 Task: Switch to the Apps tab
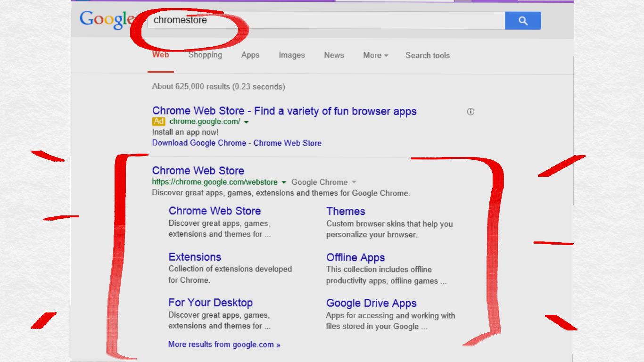pyautogui.click(x=250, y=55)
